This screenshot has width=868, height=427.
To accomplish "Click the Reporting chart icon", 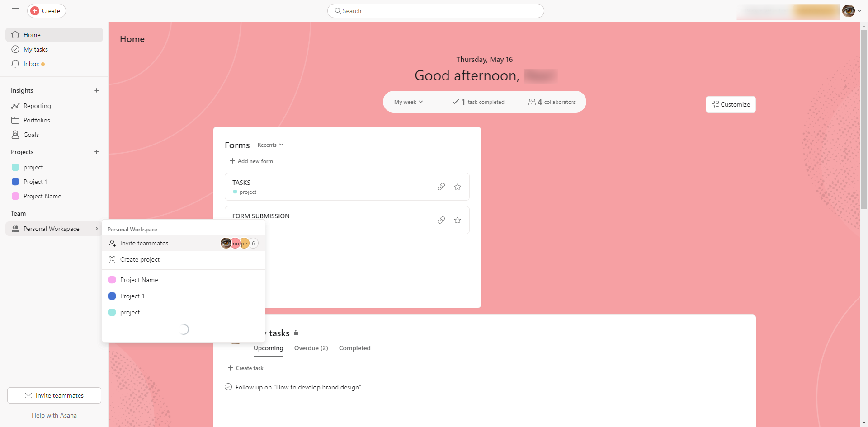I will click(15, 106).
